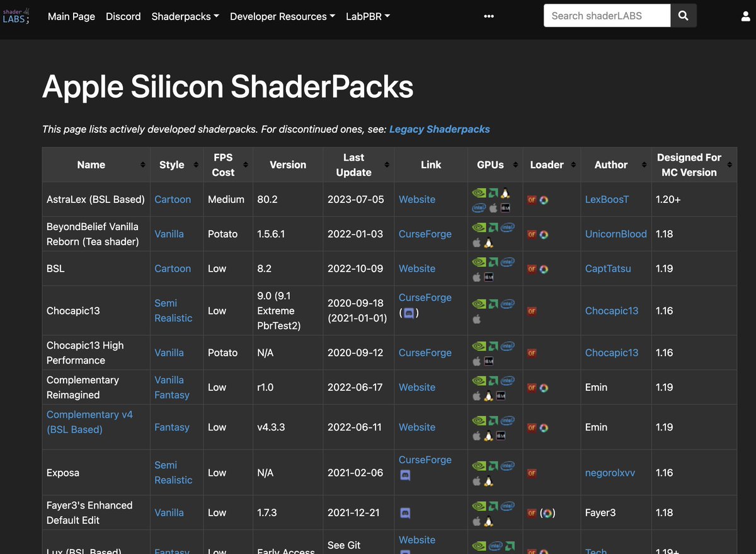
Task: Open Website link in Complementary Reimagined row
Action: pos(417,388)
